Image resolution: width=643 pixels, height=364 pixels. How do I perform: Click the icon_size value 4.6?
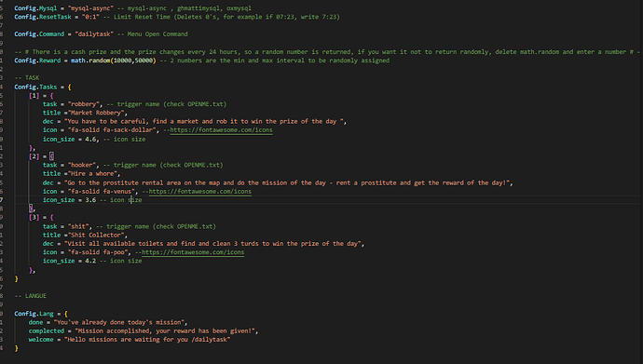(90, 140)
